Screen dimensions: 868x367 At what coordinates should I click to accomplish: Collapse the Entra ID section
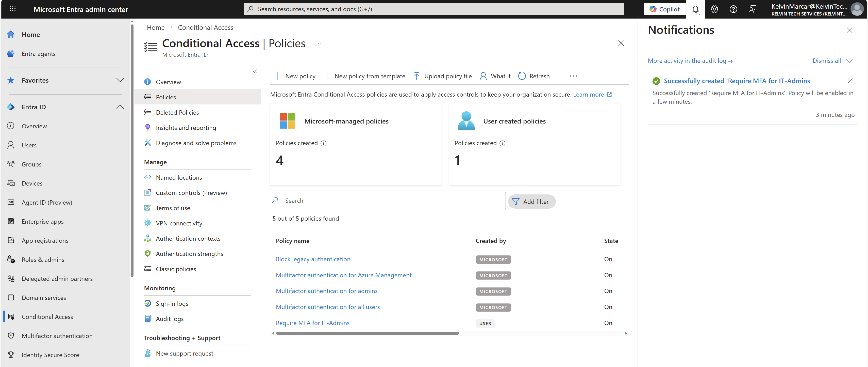pyautogui.click(x=120, y=107)
